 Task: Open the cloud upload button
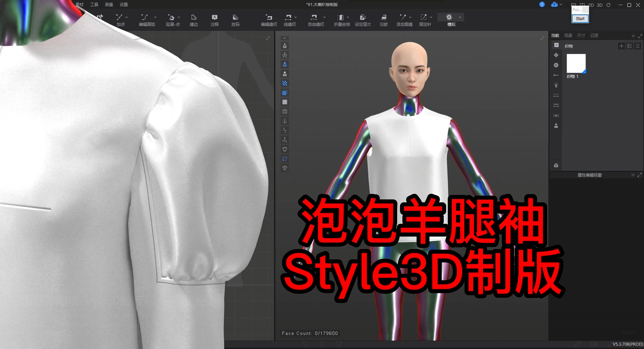pos(554,4)
